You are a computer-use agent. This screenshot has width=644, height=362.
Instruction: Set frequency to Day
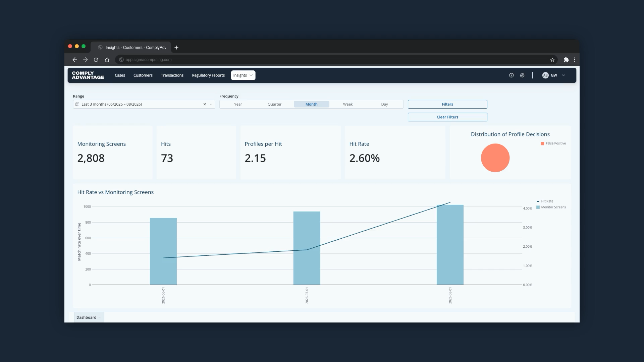[384, 104]
